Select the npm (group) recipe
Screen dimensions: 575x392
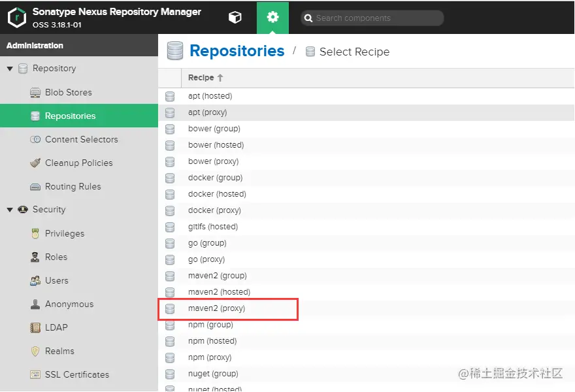coord(367,325)
